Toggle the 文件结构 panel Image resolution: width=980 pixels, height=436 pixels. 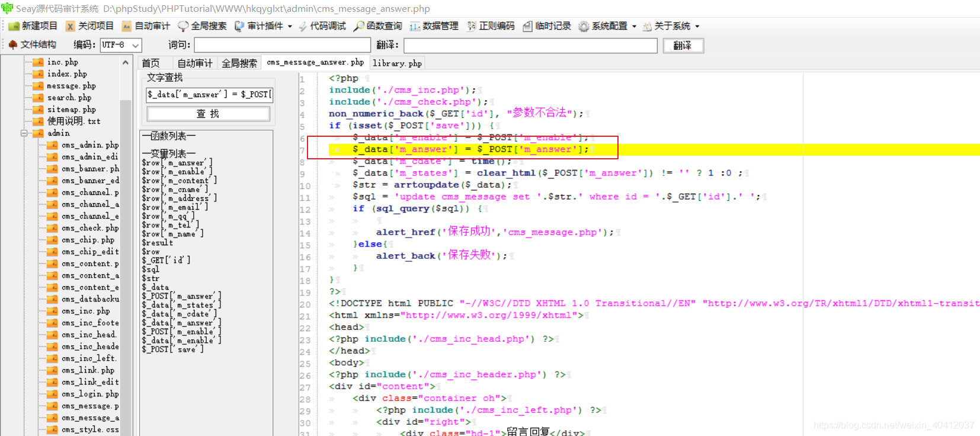tap(33, 44)
